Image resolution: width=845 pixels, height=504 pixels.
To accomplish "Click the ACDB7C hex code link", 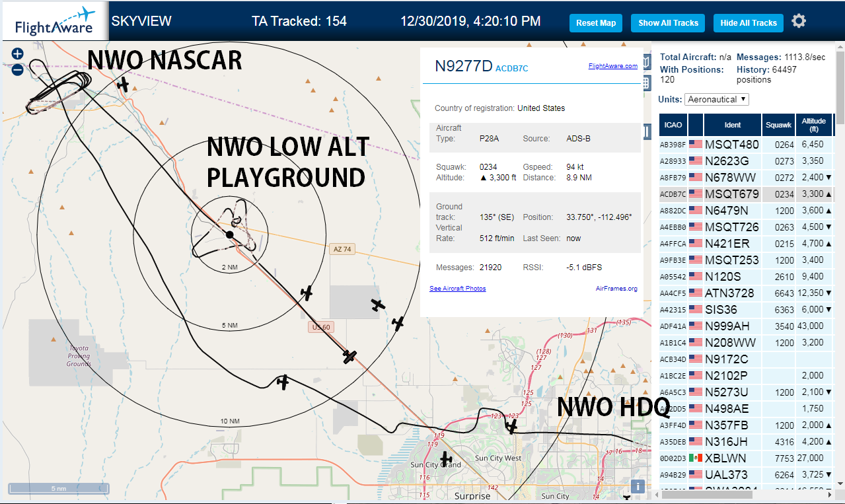I will point(512,68).
